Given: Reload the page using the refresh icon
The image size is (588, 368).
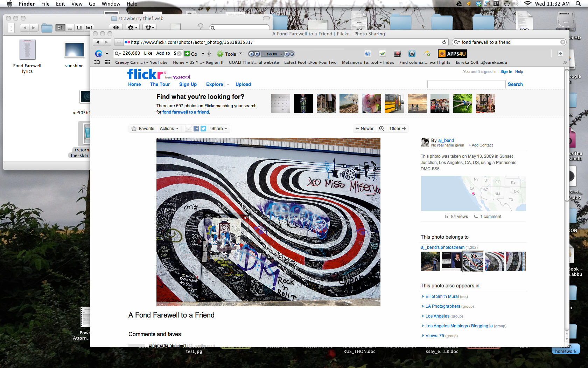Looking at the screenshot, I should coord(444,42).
